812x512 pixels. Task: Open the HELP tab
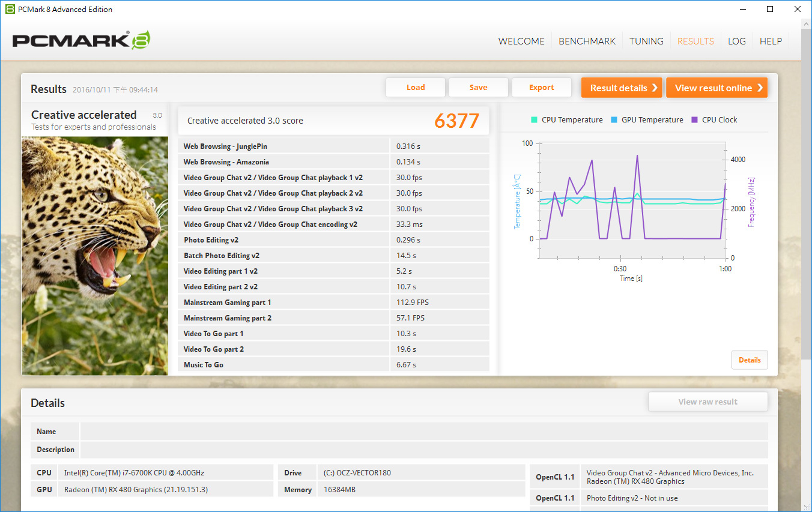click(771, 41)
